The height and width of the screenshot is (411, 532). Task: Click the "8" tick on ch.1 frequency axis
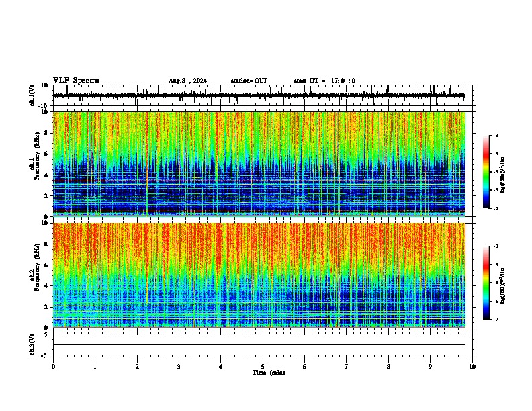[x=46, y=133]
